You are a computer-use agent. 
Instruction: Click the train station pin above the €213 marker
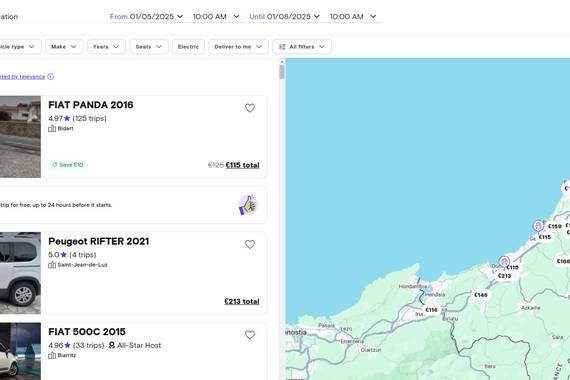point(504,262)
